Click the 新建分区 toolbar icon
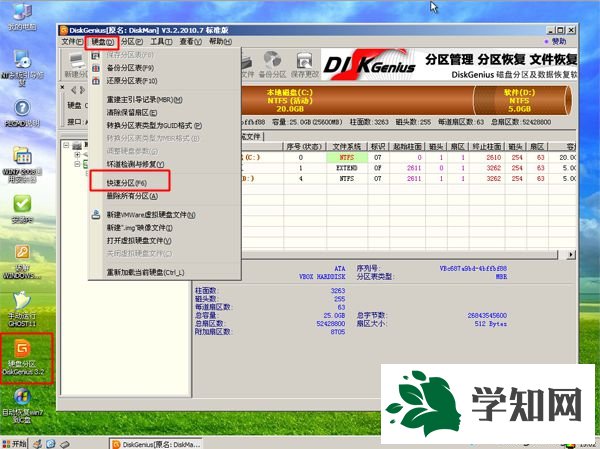This screenshot has height=449, width=600. tap(75, 65)
